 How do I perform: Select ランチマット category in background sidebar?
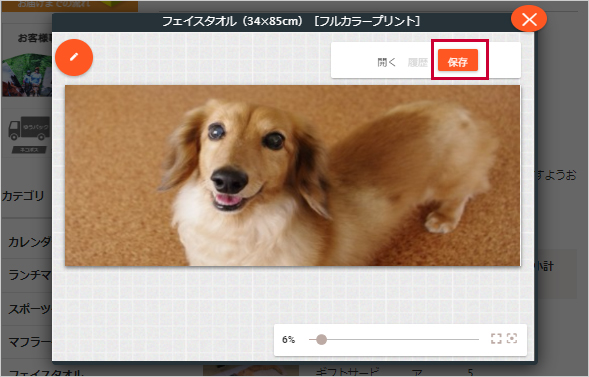pyautogui.click(x=29, y=275)
